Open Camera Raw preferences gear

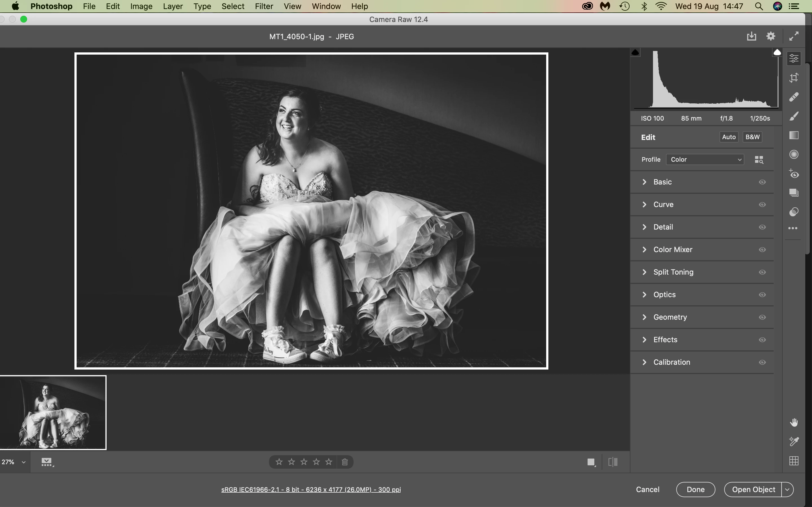tap(771, 36)
